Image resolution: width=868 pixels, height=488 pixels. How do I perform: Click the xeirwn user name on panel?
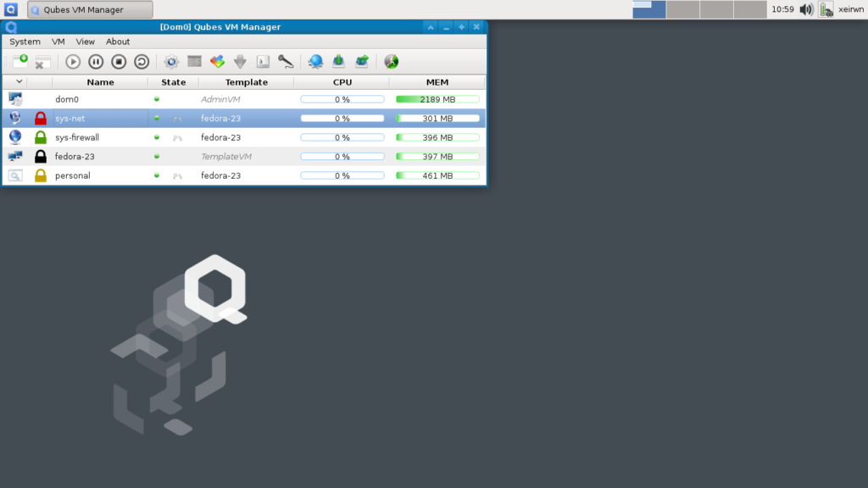[x=851, y=9]
